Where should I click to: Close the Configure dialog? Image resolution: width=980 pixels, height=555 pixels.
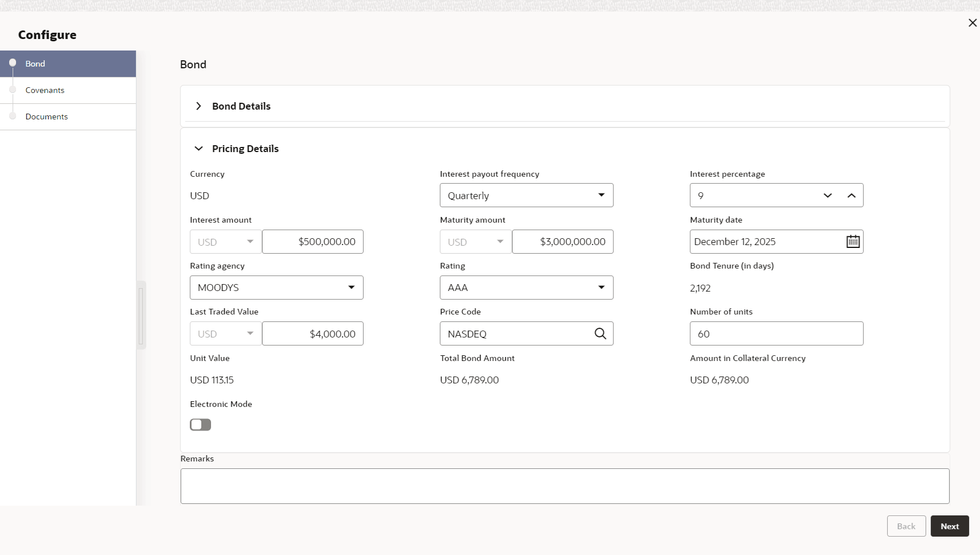coord(972,23)
